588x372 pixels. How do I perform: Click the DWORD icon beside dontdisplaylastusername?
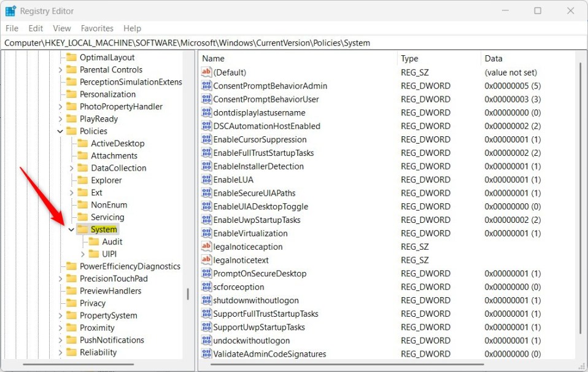click(207, 112)
